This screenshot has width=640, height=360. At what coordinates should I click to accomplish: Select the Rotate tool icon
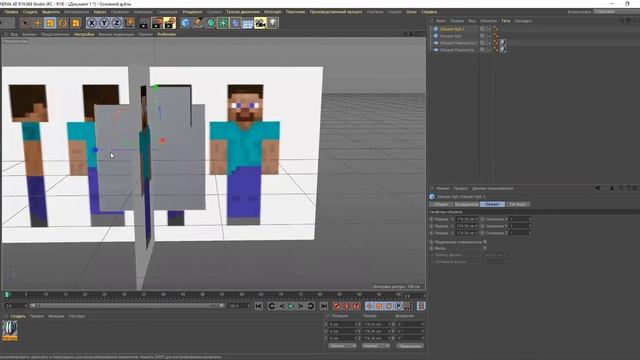63,23
